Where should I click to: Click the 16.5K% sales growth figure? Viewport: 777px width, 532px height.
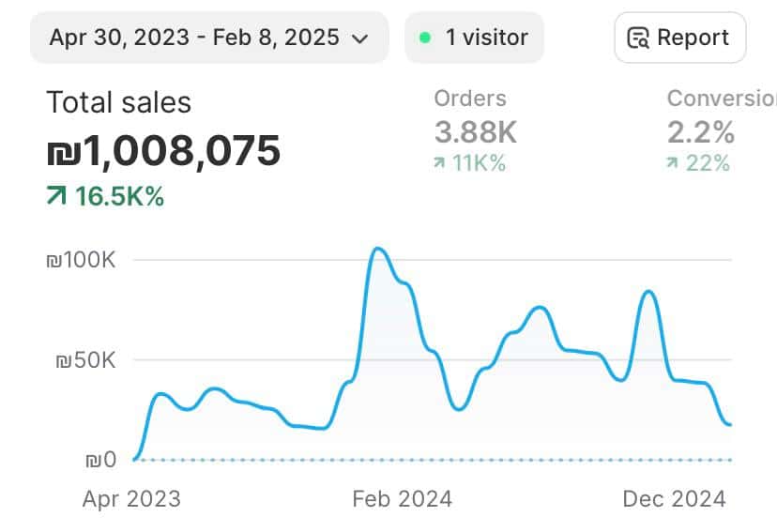[119, 197]
